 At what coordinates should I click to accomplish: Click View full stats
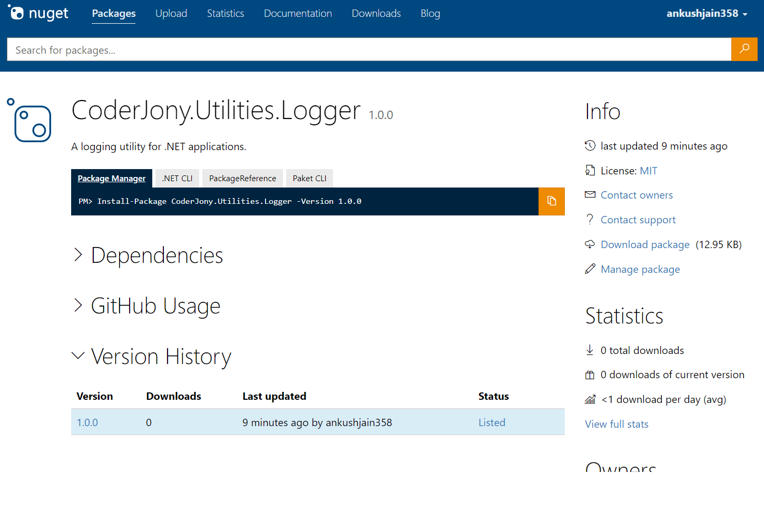pos(616,424)
